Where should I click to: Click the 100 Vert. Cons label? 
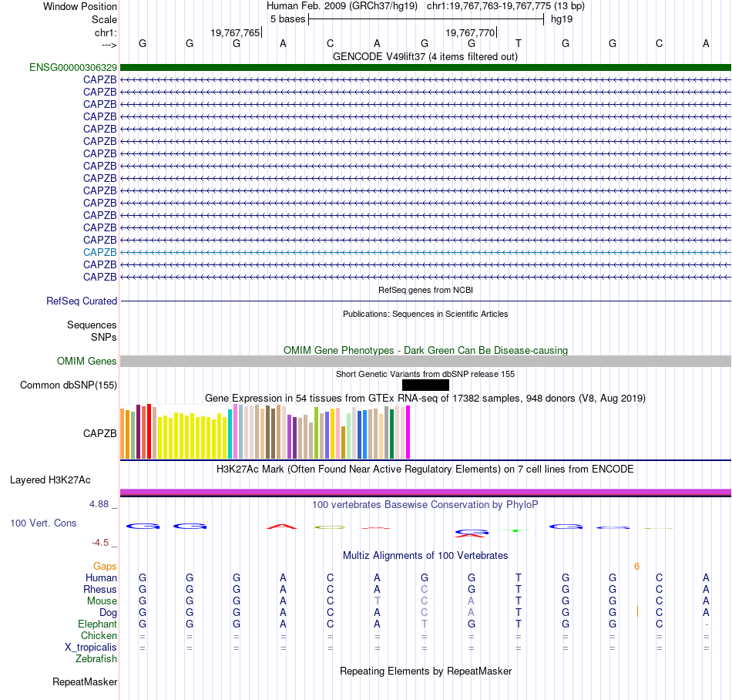43,523
